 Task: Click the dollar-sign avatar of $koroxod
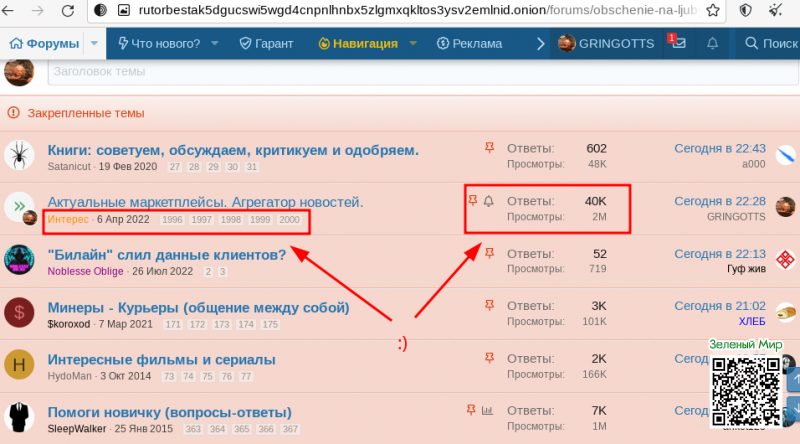19,312
